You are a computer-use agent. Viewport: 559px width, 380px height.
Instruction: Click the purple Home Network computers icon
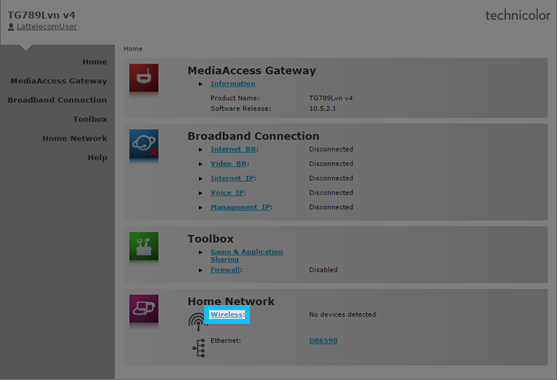tap(144, 309)
